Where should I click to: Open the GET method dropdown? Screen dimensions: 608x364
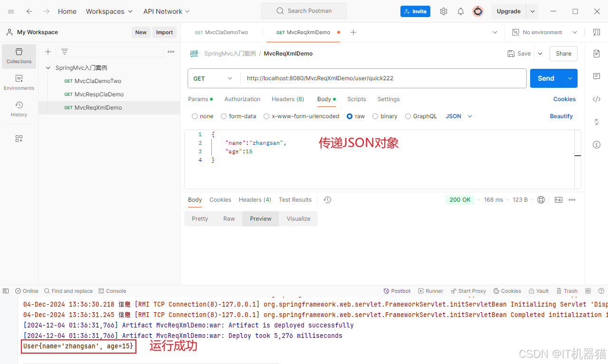point(214,78)
